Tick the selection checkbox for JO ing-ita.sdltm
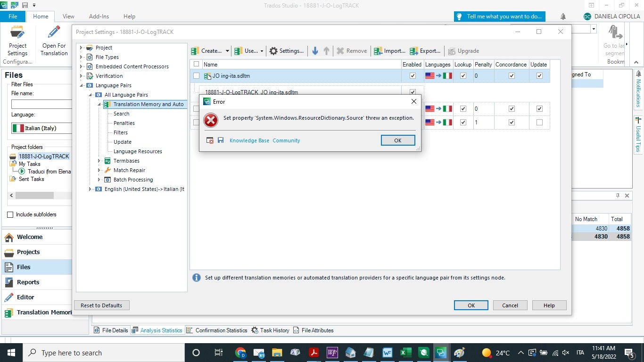The height and width of the screenshot is (362, 644). point(197,76)
